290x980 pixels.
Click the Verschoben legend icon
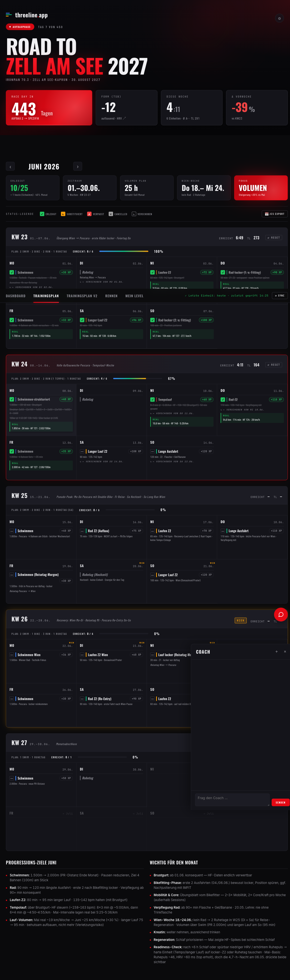tap(134, 214)
